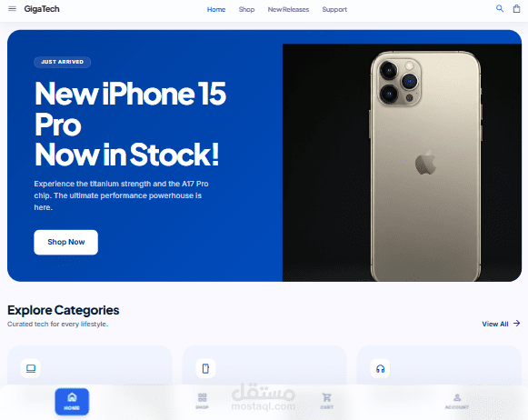
Task: Click the iPhone 15 Pro hero image
Action: point(402,163)
